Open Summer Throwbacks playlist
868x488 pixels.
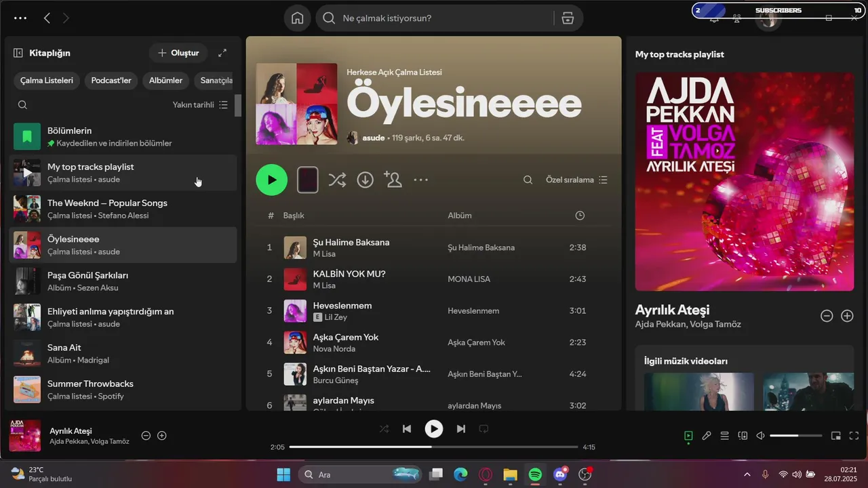123,390
